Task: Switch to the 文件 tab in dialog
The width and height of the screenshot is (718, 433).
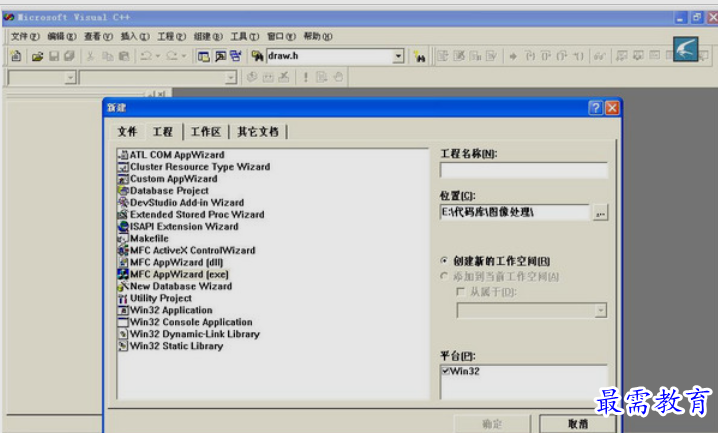Action: (127, 132)
